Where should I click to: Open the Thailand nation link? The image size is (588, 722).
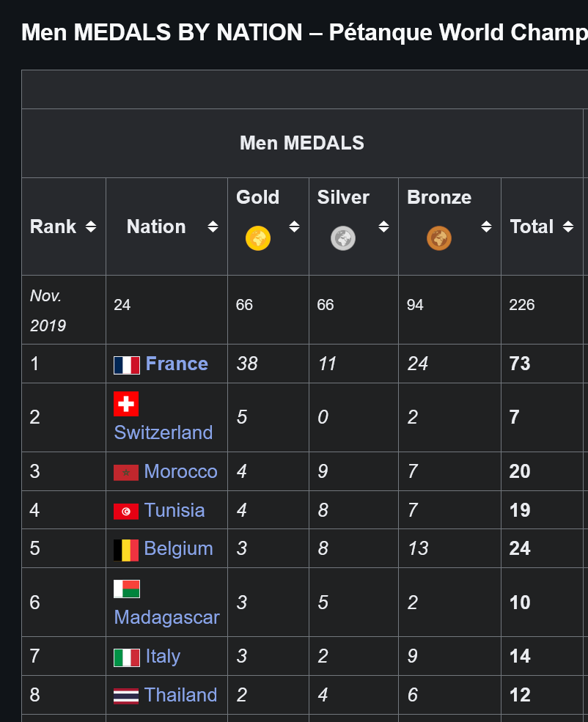(180, 695)
